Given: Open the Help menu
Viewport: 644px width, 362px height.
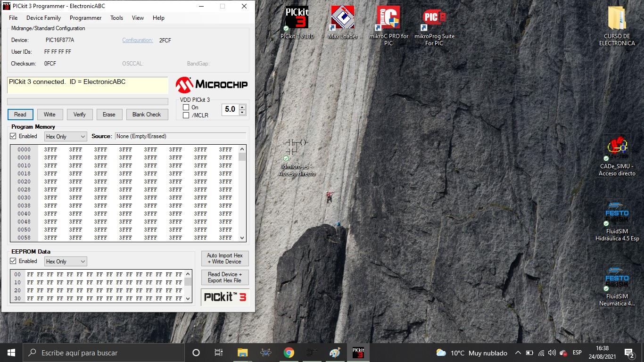Looking at the screenshot, I should click(x=158, y=18).
